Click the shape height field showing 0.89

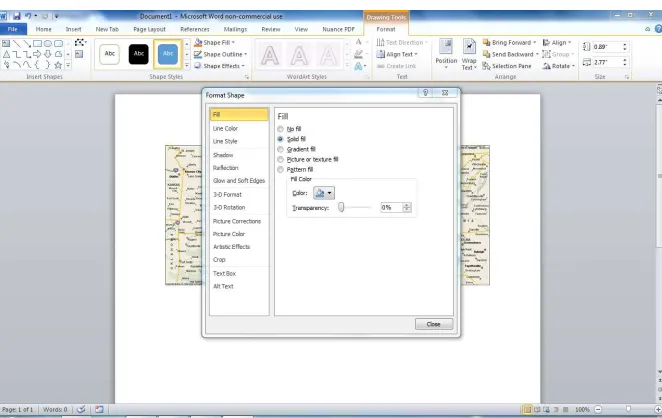click(606, 47)
